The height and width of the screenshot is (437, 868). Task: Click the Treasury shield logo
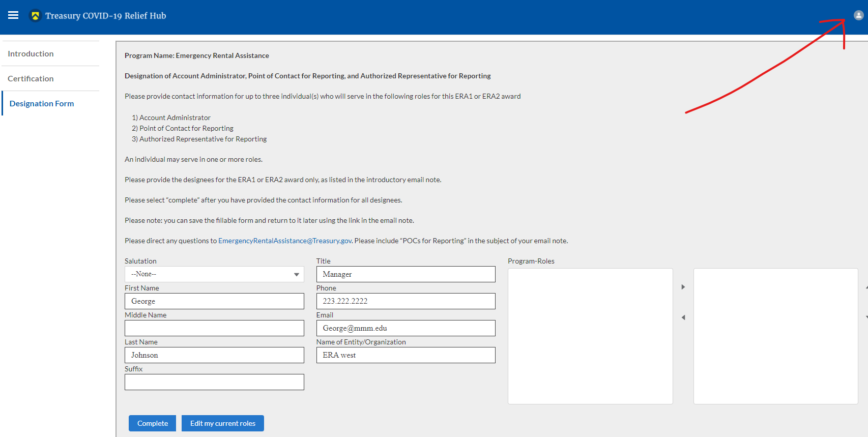[35, 16]
